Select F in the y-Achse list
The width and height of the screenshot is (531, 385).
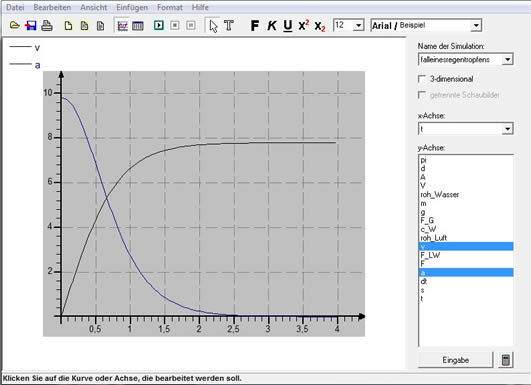(466, 263)
